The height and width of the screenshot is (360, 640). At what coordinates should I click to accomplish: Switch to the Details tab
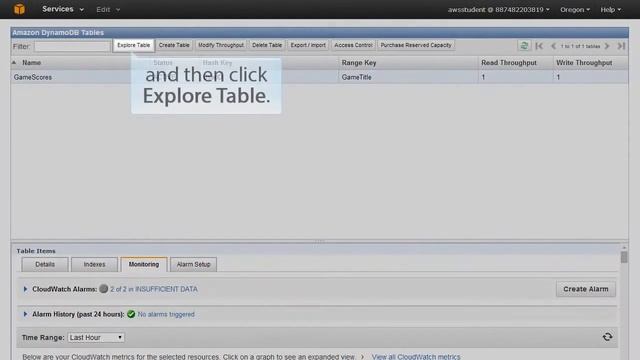point(45,264)
